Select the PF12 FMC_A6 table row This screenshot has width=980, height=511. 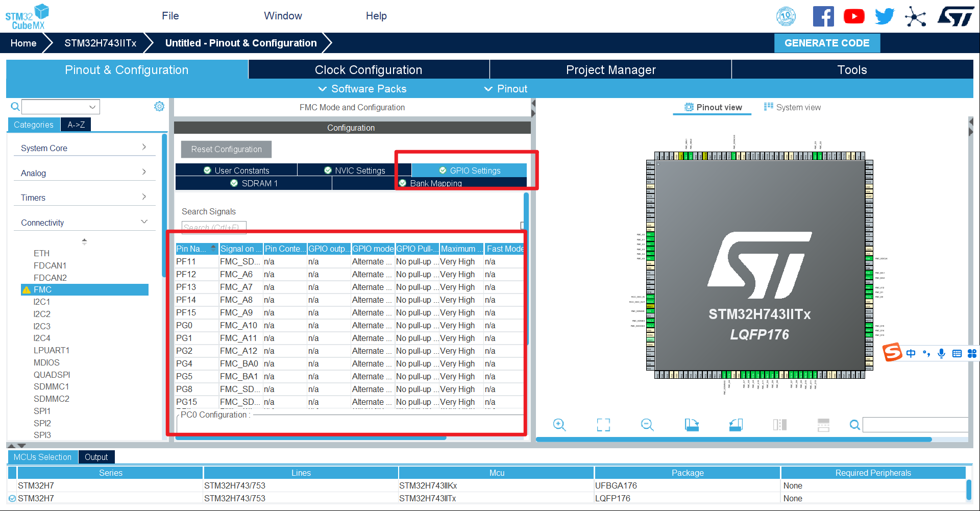350,274
